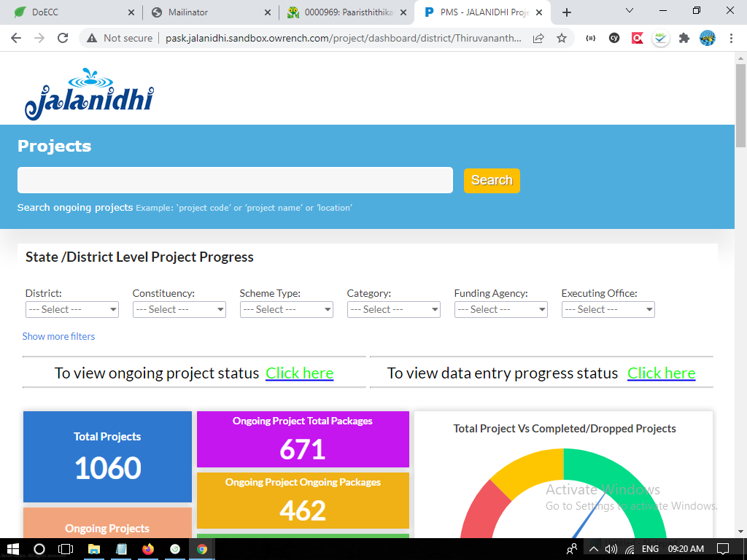Open File Explorer from the taskbar
The width and height of the screenshot is (747, 560).
click(x=94, y=549)
